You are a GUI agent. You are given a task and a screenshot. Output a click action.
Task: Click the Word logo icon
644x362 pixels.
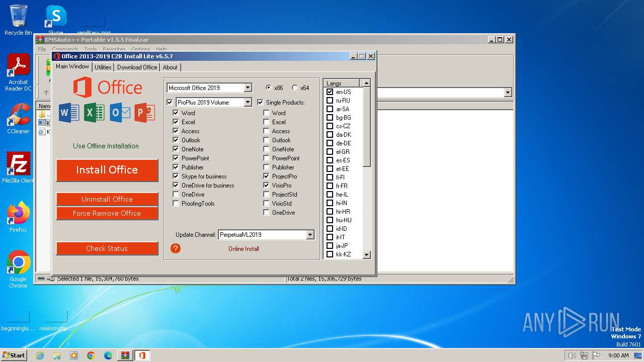tap(69, 113)
